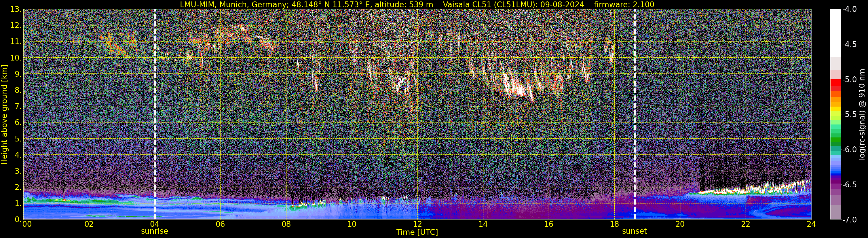Click the height axis tick label '1.'
Image resolution: width=868 pixels, height=238 pixels.
[18, 203]
